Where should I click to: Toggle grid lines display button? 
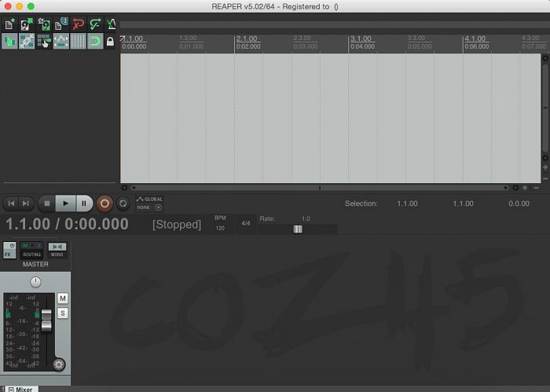point(79,42)
